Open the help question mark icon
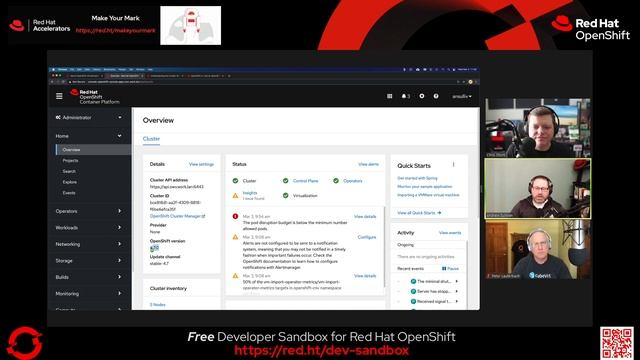 point(436,96)
